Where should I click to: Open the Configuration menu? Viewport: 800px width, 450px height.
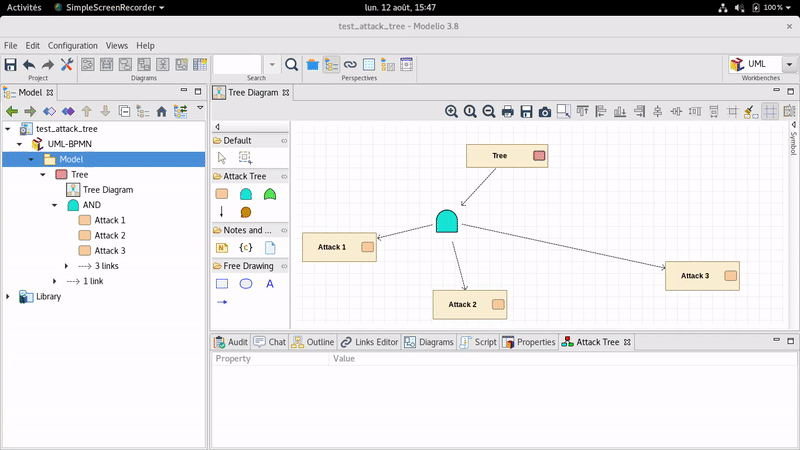pos(72,45)
